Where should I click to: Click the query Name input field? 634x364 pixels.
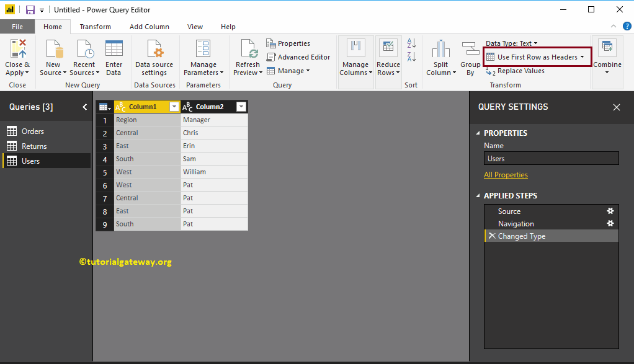pyautogui.click(x=551, y=159)
